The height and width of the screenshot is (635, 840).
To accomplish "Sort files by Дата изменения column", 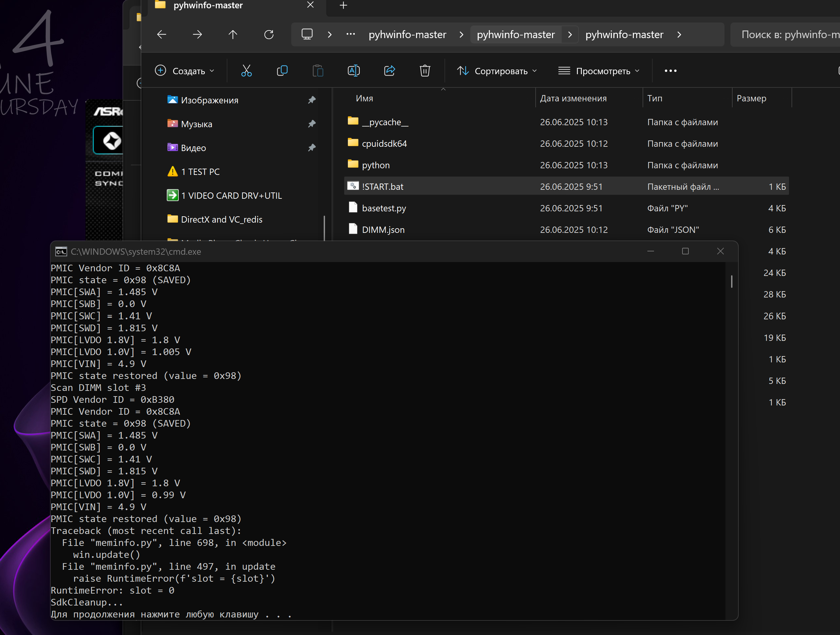I will pyautogui.click(x=573, y=98).
